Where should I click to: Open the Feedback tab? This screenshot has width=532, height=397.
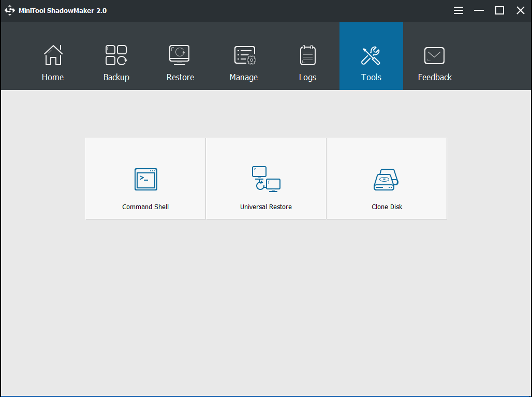pos(435,56)
